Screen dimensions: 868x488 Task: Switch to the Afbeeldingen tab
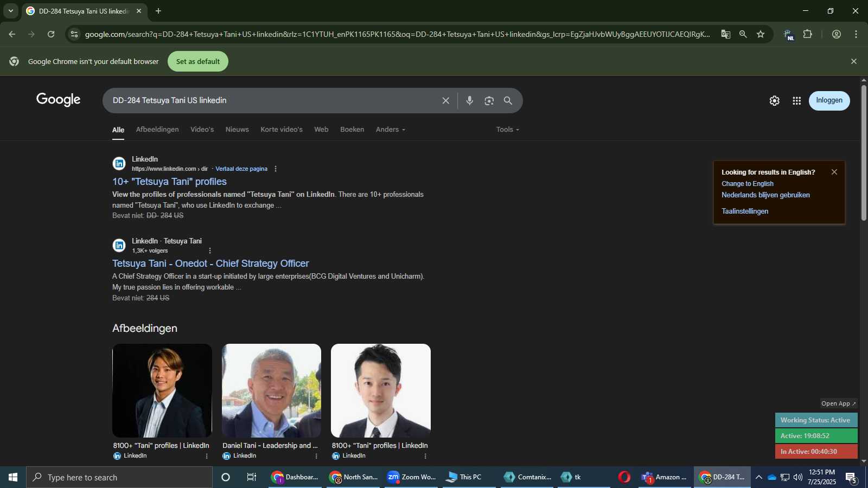pyautogui.click(x=157, y=130)
